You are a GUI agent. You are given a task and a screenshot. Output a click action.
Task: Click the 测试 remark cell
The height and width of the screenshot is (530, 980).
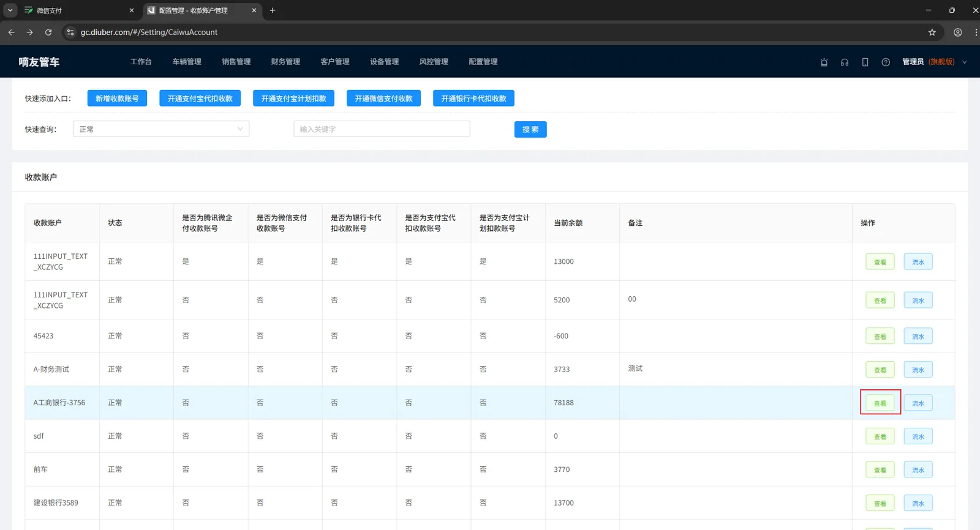735,369
